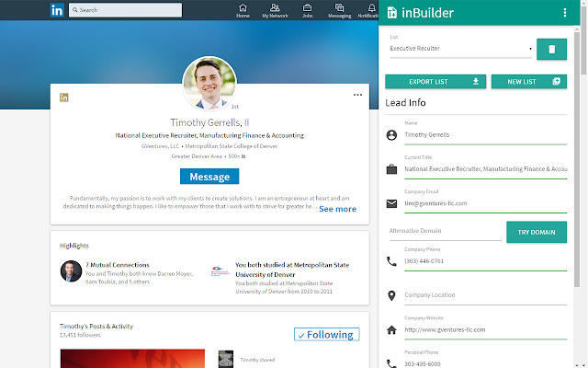
Task: Edit the Company Email field
Action: point(485,203)
